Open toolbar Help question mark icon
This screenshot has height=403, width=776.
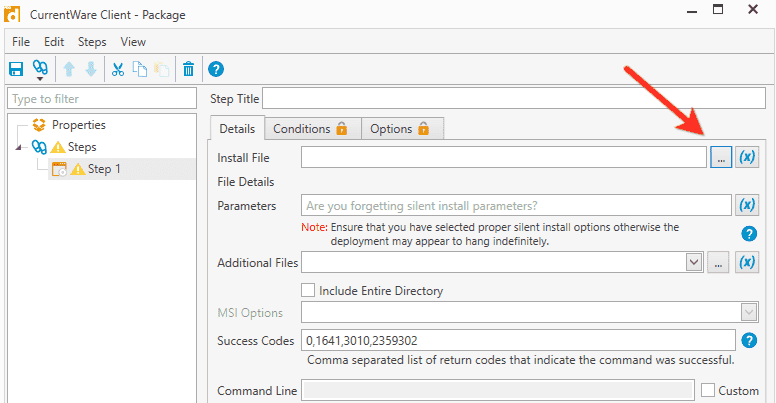(216, 69)
